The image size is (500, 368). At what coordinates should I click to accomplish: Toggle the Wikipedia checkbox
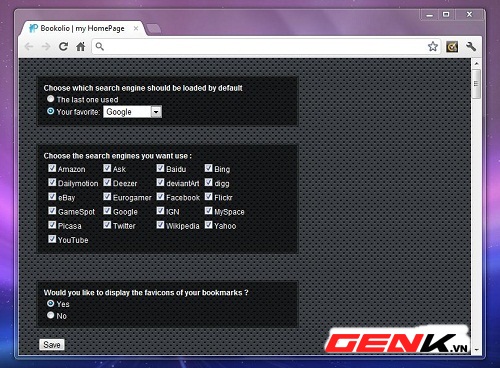160,225
